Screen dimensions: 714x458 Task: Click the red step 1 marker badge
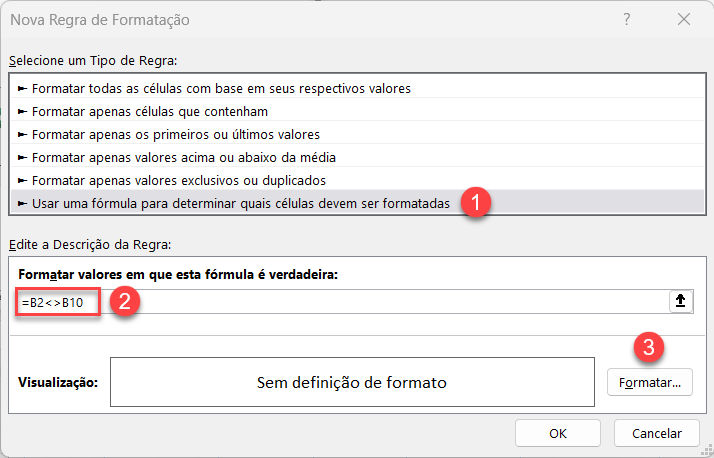click(476, 202)
